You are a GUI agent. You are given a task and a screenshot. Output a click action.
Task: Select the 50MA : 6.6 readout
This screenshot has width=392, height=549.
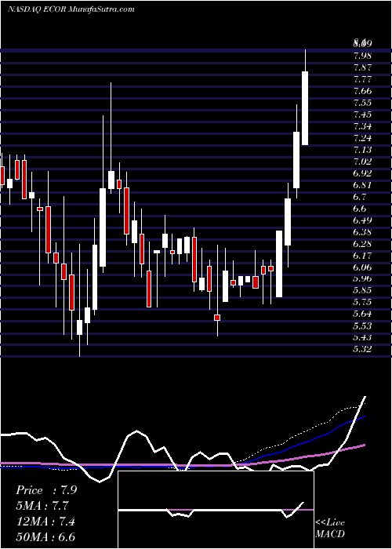(x=45, y=536)
